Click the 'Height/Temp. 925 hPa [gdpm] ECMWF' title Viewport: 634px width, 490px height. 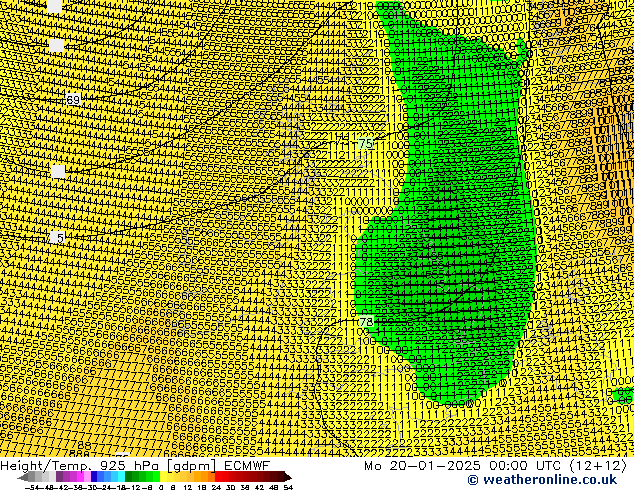point(135,465)
